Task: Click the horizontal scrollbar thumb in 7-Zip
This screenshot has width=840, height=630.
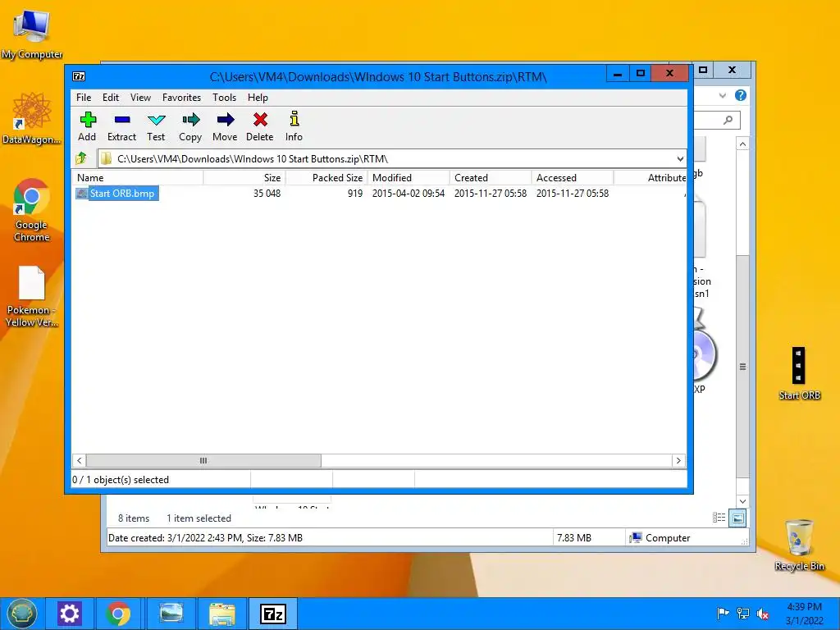Action: 203,461
